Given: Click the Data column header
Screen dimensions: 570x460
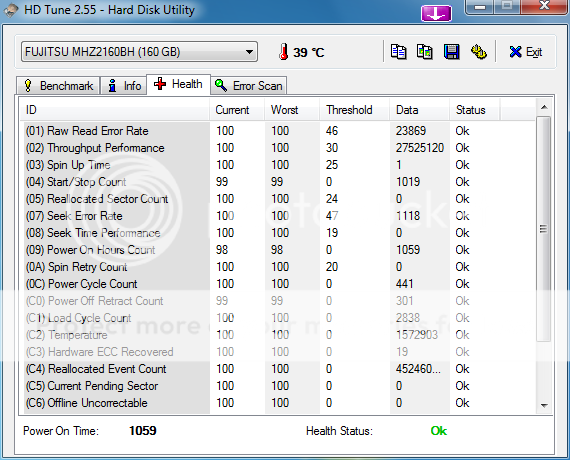Looking at the screenshot, I should point(420,110).
